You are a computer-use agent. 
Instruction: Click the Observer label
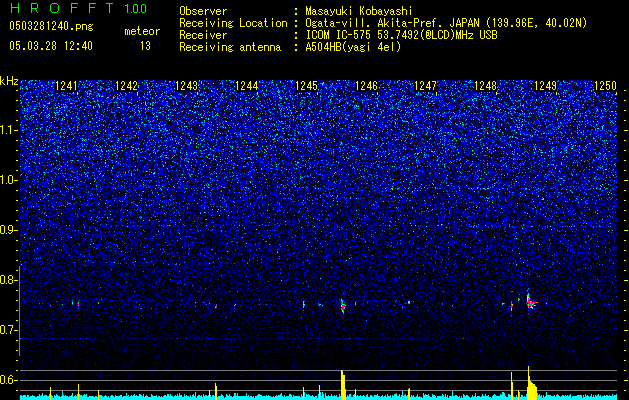point(203,11)
